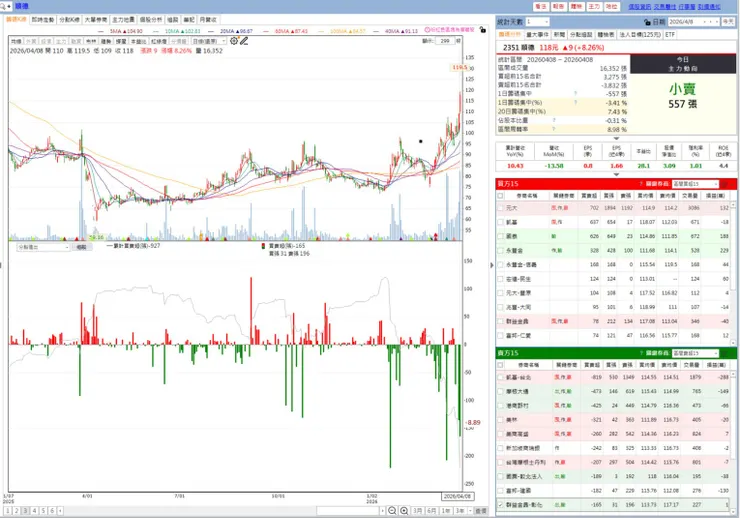This screenshot has height=518, width=740.
Task: Tick the checkbox for 永豐金 buyer row
Action: point(500,250)
